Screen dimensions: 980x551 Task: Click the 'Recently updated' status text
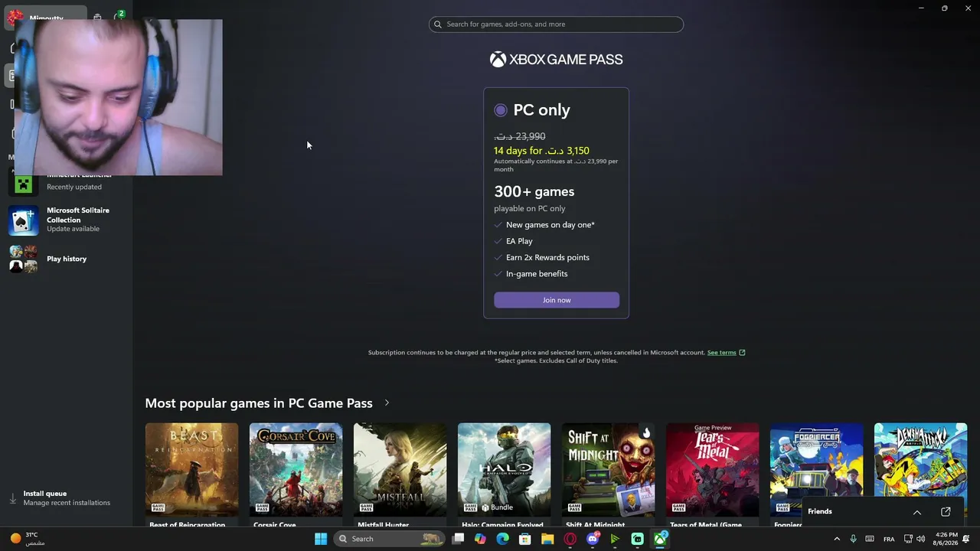[74, 187]
